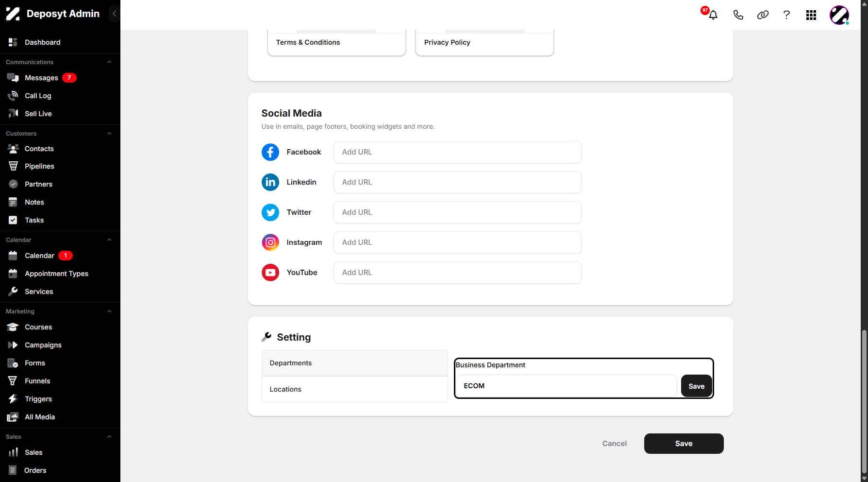Collapse the Marketing section
868x482 pixels.
(x=109, y=311)
